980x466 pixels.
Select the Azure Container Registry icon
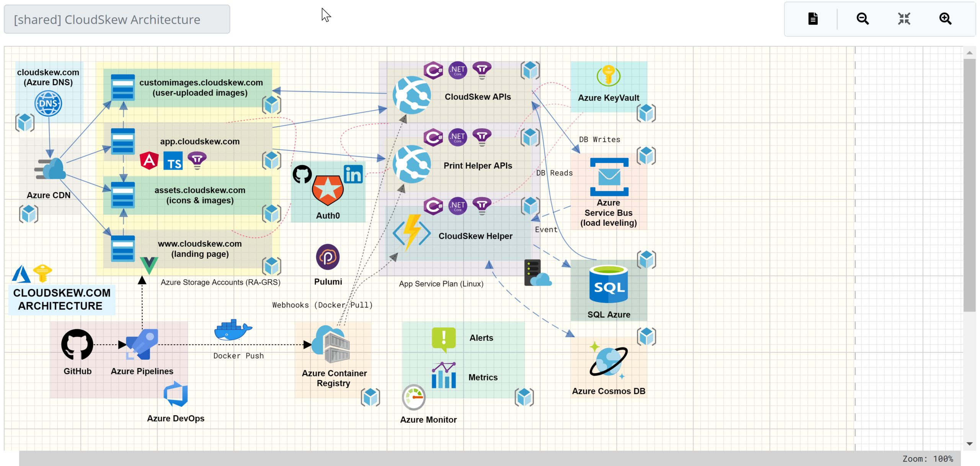coord(331,344)
